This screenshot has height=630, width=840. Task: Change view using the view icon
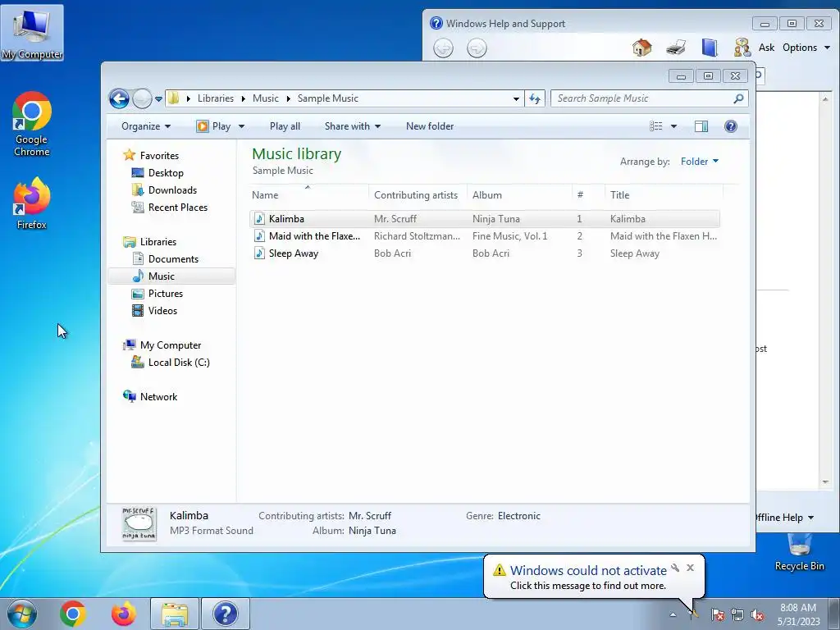655,126
